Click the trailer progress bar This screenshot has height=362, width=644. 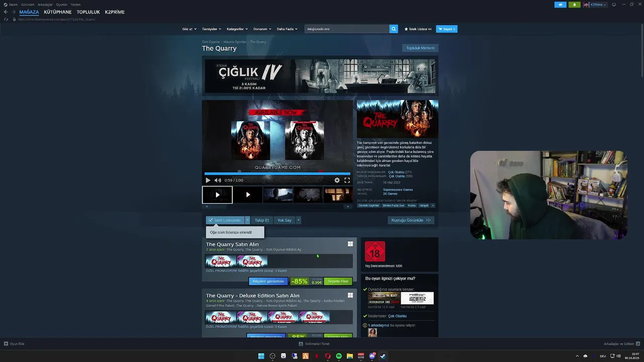pos(277,173)
